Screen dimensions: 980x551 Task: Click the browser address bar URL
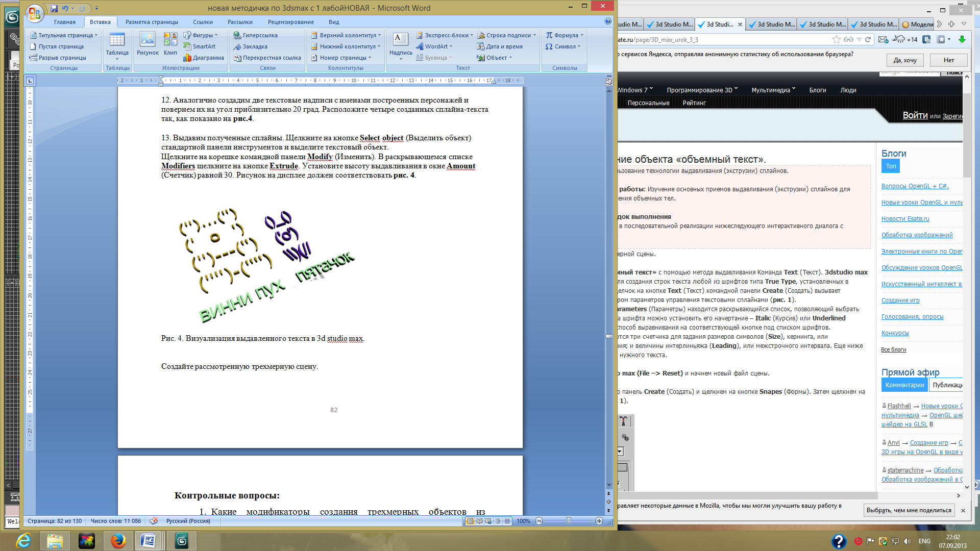point(725,39)
